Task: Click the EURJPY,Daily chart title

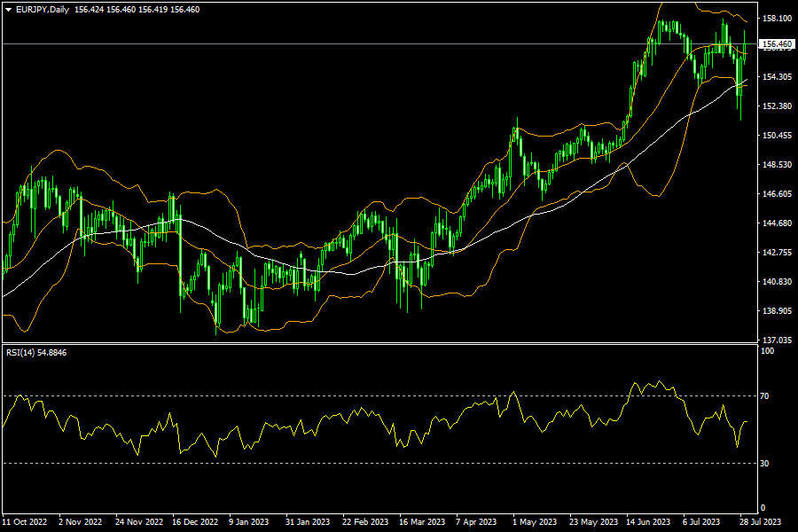Action: tap(43, 10)
